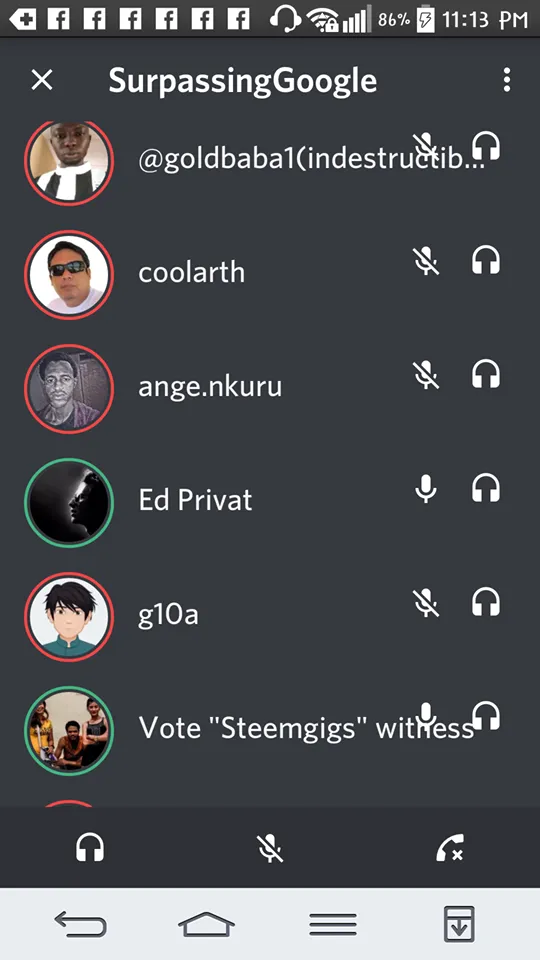
Task: Tap the muted microphone icon next to ange.nkuru
Action: coord(426,375)
